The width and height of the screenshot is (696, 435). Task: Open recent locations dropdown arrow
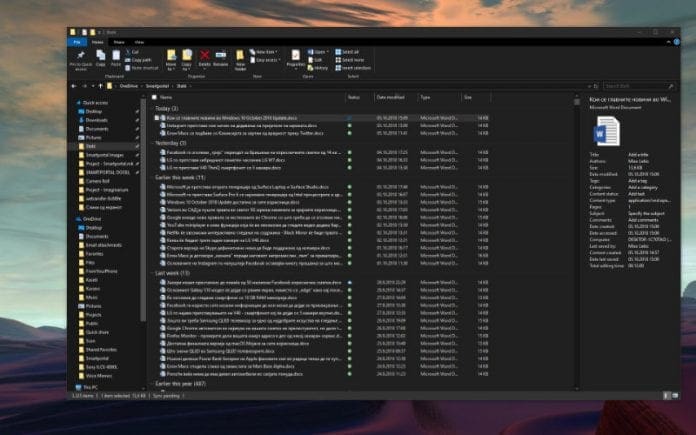tap(93, 86)
